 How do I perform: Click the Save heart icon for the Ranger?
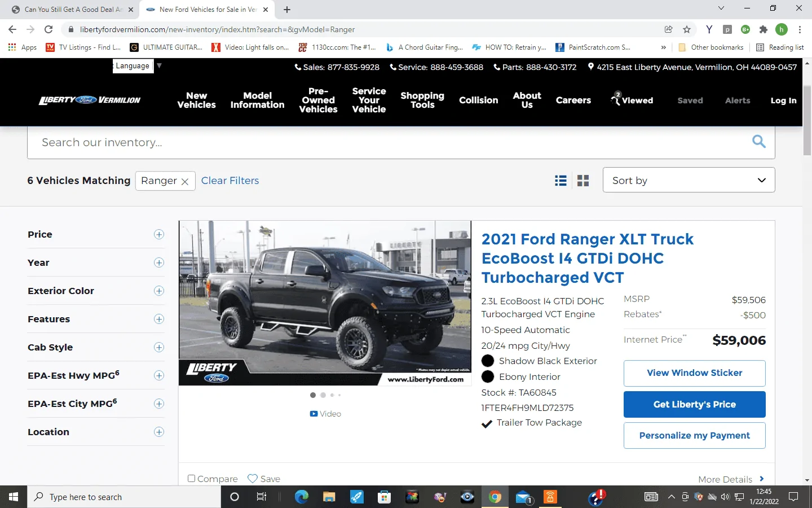(x=253, y=478)
